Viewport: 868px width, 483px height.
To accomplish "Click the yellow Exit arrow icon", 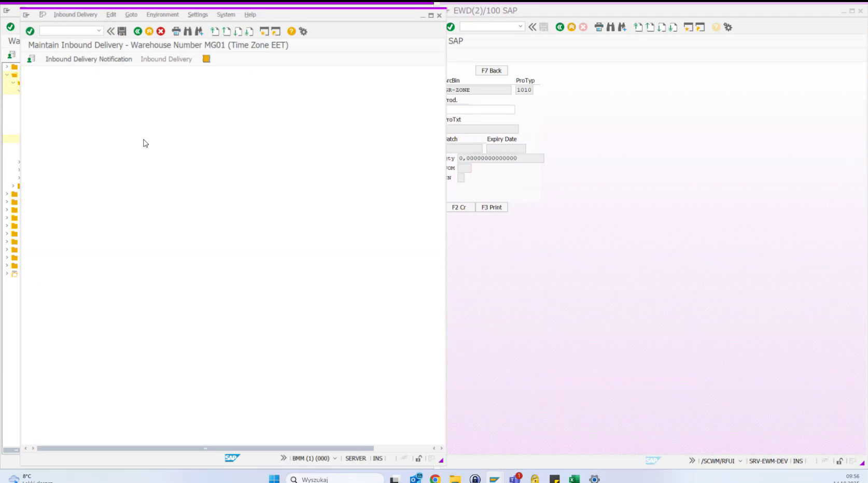I will pyautogui.click(x=149, y=31).
